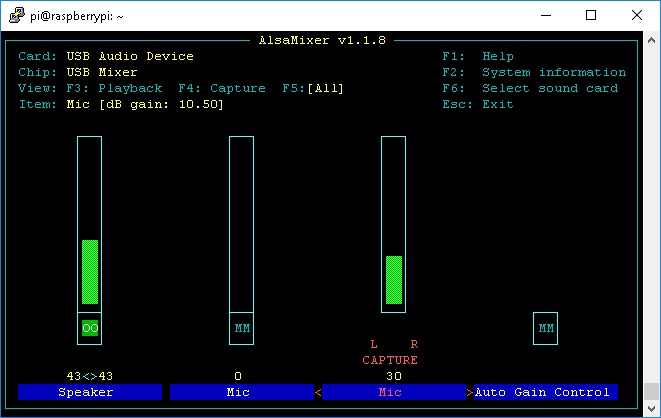Select the highlighted capture Mic label

394,392
